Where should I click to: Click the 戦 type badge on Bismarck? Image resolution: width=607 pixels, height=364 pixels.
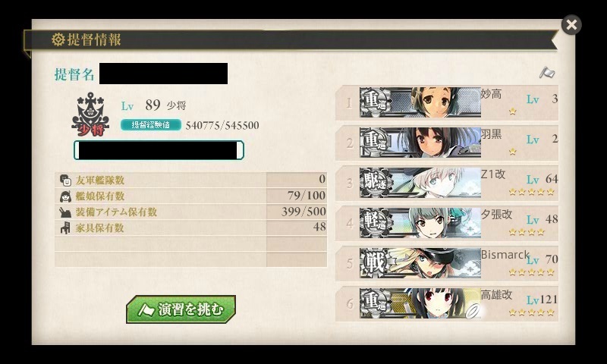376,263
